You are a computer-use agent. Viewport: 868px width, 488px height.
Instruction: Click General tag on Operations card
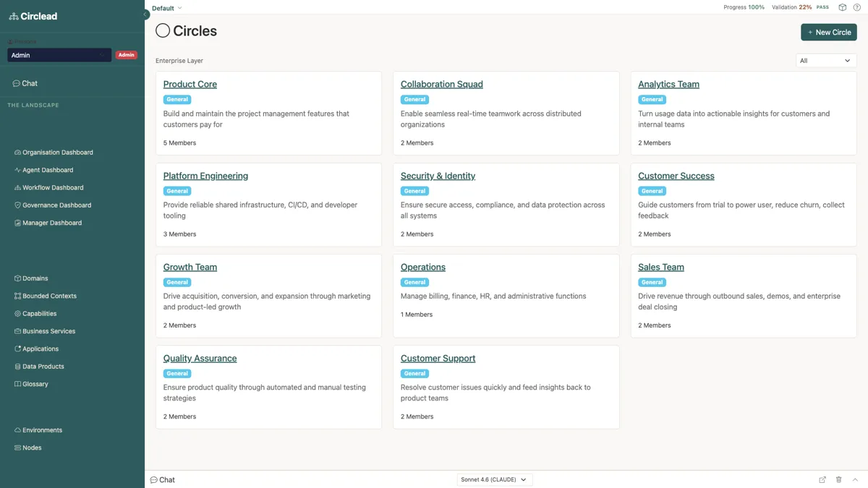pyautogui.click(x=414, y=283)
